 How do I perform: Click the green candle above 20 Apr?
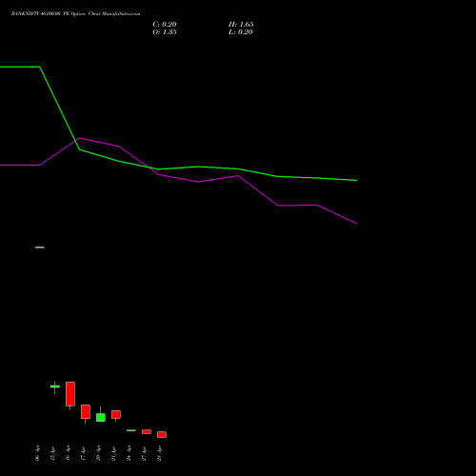(x=101, y=417)
